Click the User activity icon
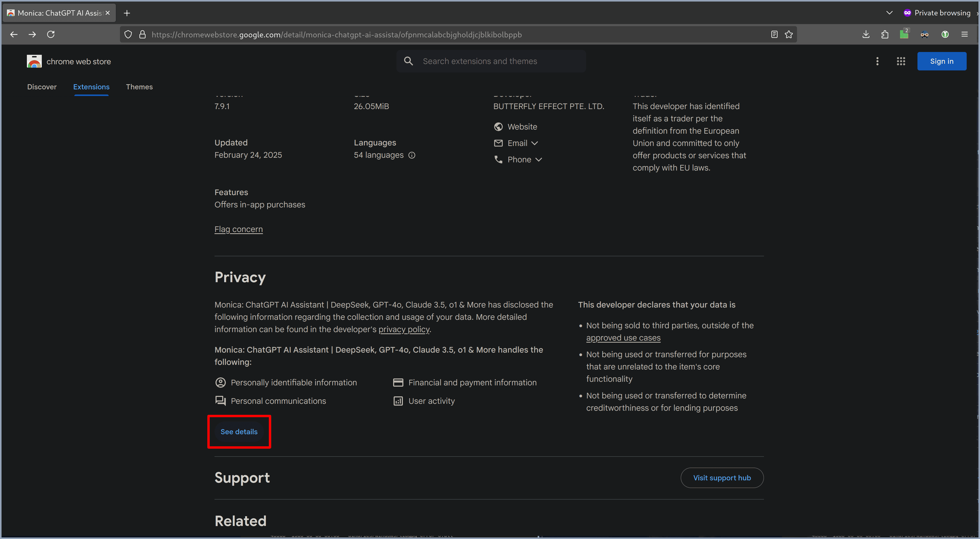980x539 pixels. (398, 401)
